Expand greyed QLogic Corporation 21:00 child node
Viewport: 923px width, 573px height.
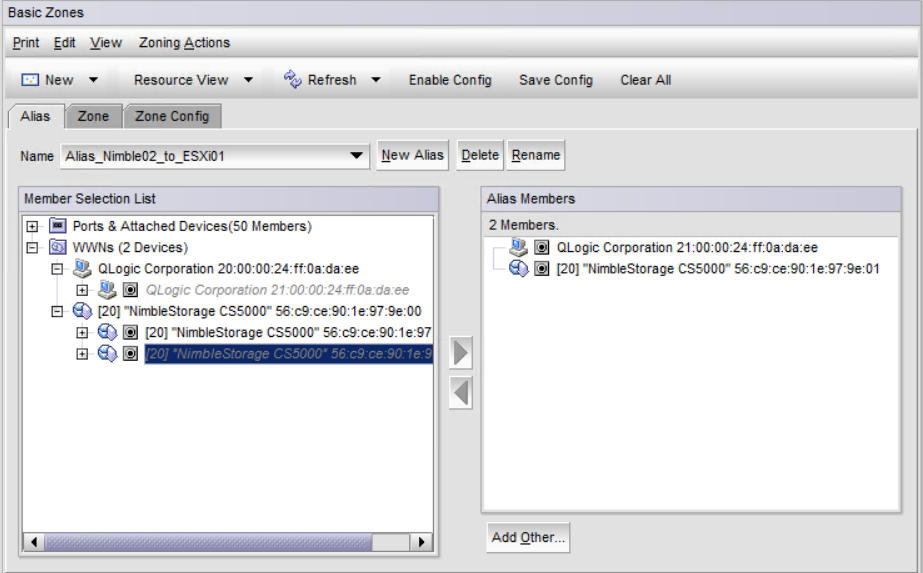(x=82, y=290)
